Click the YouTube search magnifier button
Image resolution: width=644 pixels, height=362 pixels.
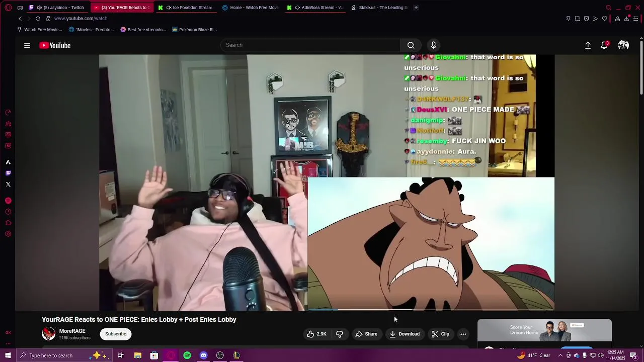click(x=411, y=45)
